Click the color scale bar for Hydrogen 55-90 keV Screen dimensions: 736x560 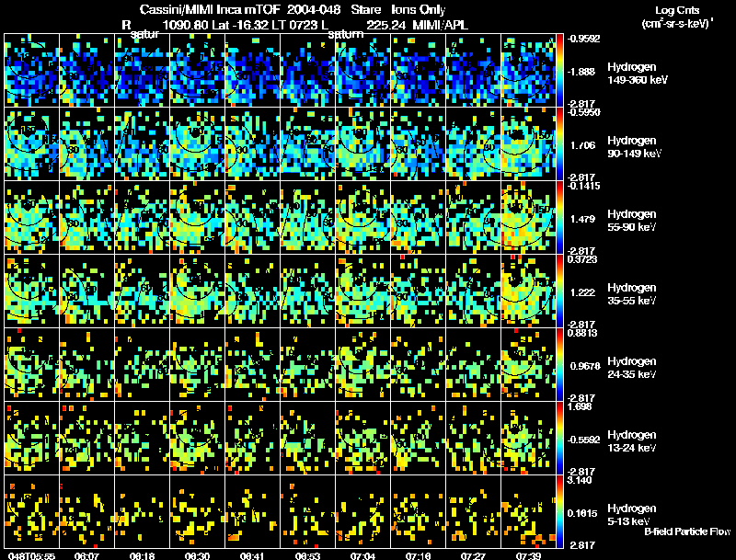click(x=559, y=218)
